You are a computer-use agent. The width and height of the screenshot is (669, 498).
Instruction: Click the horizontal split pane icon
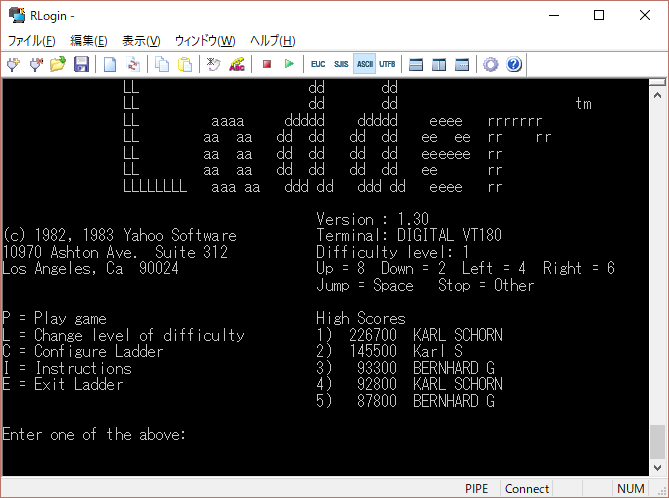tap(417, 64)
